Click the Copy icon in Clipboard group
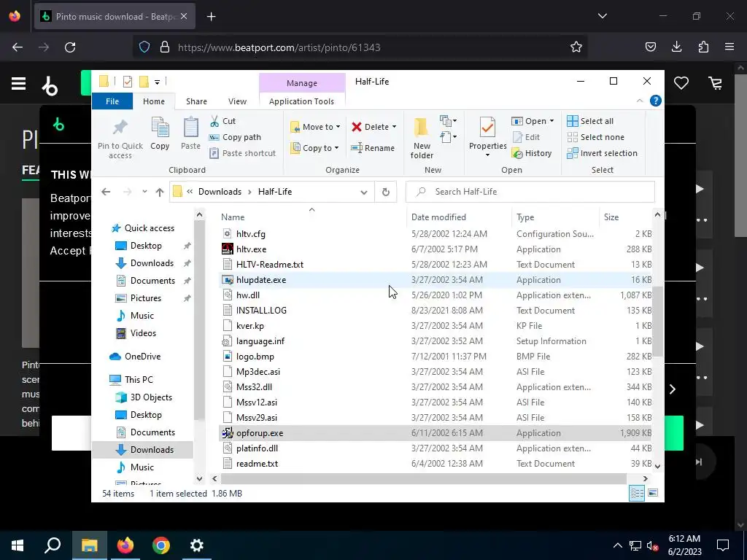Screen dimensions: 747x560 pos(160,128)
